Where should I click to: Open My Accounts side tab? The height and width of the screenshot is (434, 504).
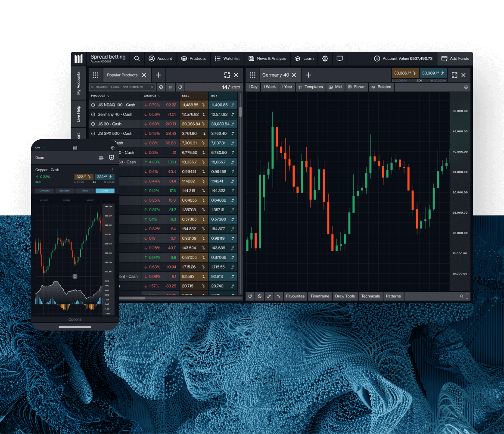(78, 83)
